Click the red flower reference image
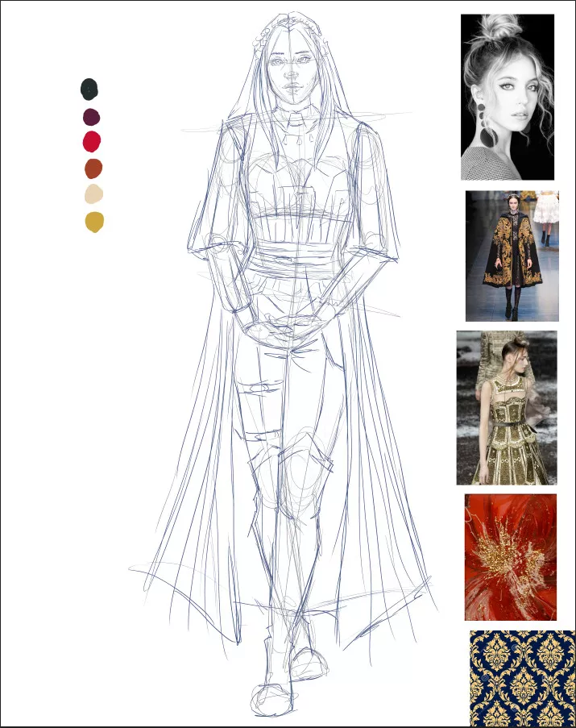Image resolution: width=576 pixels, height=728 pixels. (x=510, y=557)
